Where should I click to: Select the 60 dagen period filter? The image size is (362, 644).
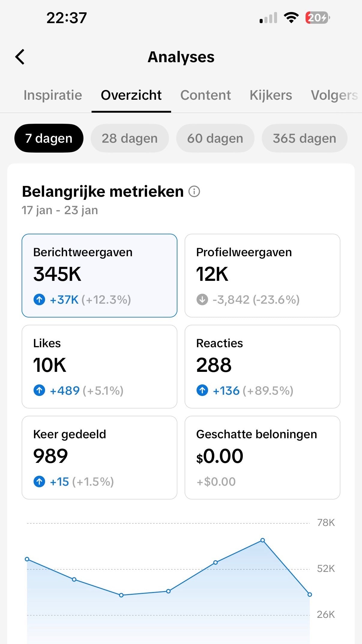pyautogui.click(x=215, y=138)
